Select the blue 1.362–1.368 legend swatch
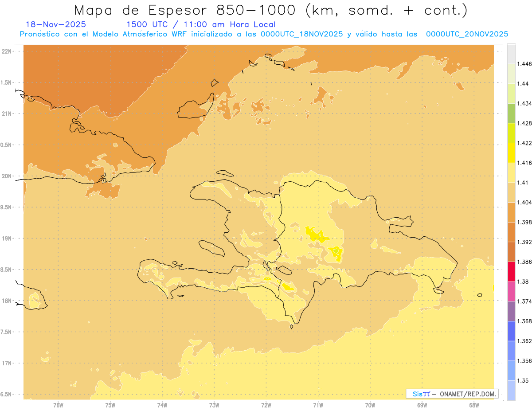The image size is (532, 411). (511, 331)
